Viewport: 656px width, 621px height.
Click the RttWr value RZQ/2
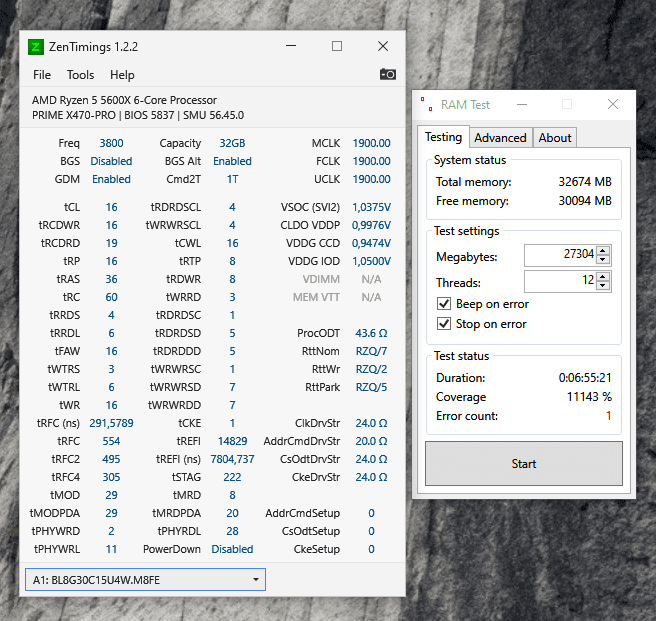pyautogui.click(x=372, y=369)
